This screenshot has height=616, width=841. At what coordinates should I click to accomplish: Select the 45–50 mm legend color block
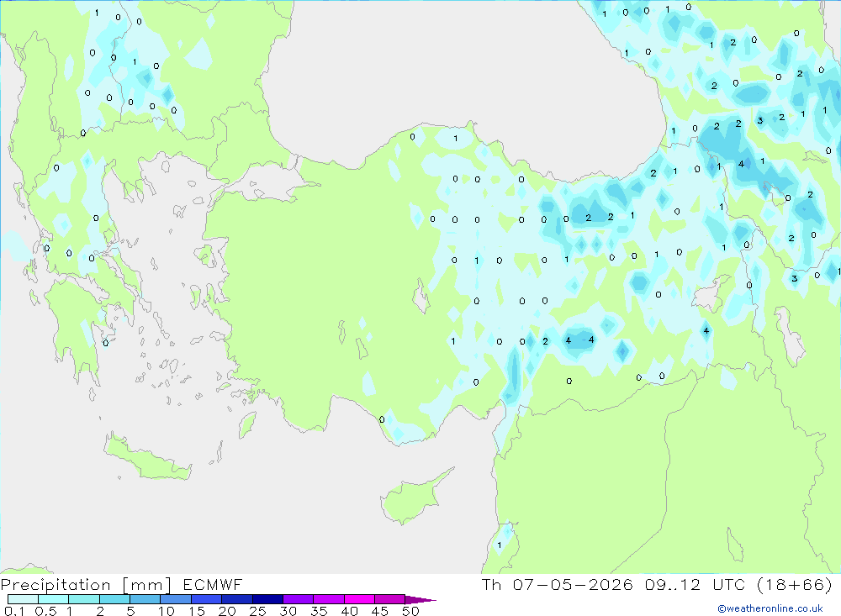[x=390, y=599]
